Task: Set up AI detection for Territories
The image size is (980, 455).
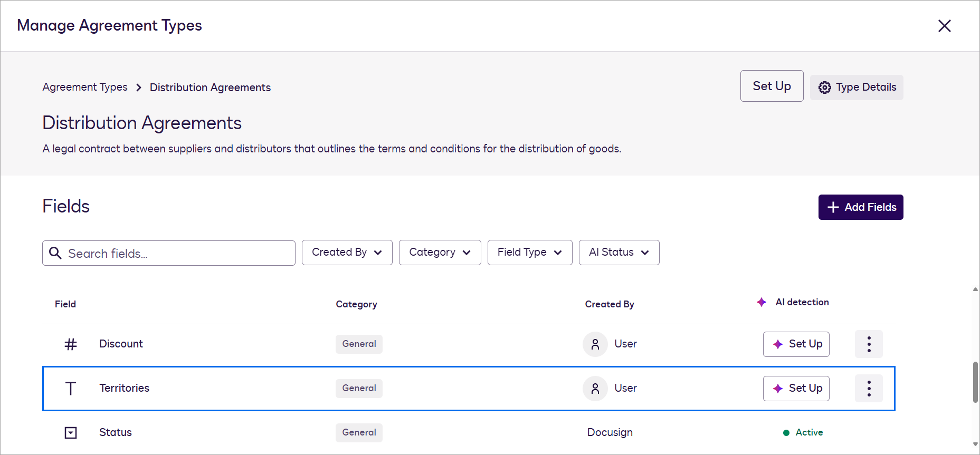Action: click(x=796, y=389)
